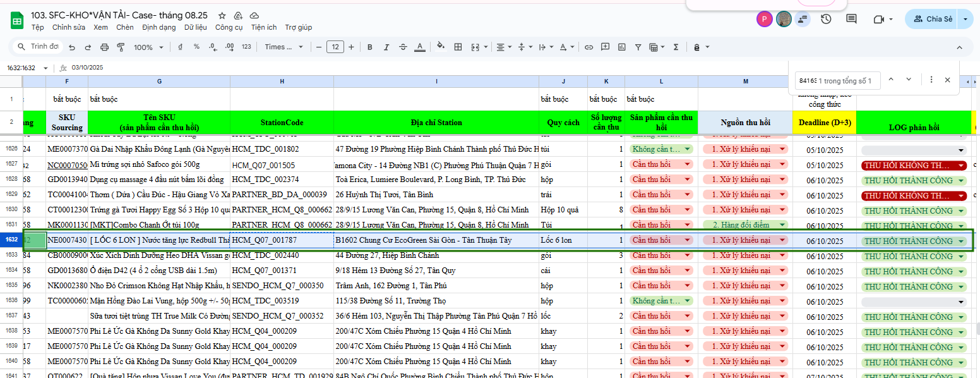
Task: Decrease decimal places
Action: pyautogui.click(x=212, y=47)
